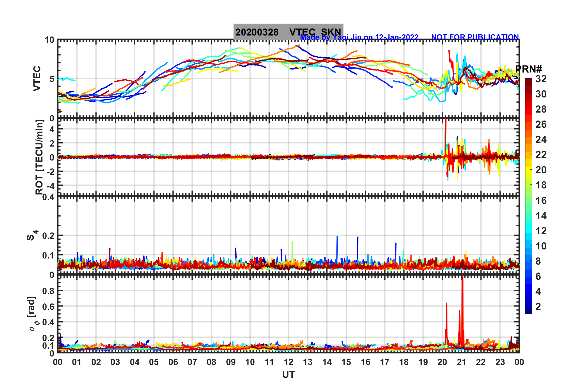Click colorbar tick label 28
Viewport: 577px width, 392px height.
541,109
